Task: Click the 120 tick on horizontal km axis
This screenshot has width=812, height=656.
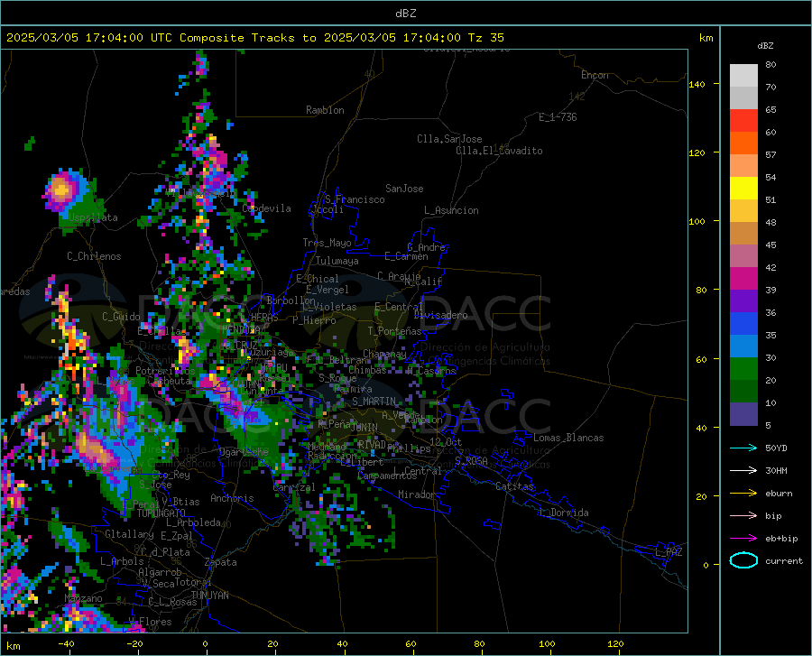Action: [x=615, y=643]
